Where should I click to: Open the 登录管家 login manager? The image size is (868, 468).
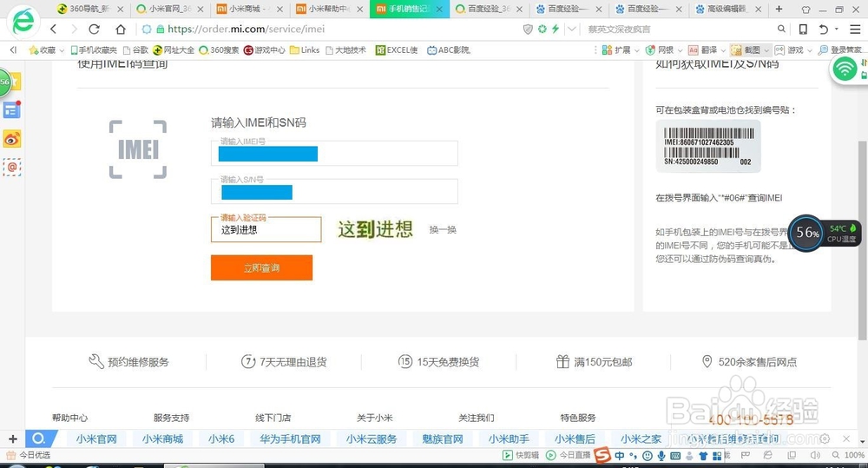(839, 49)
